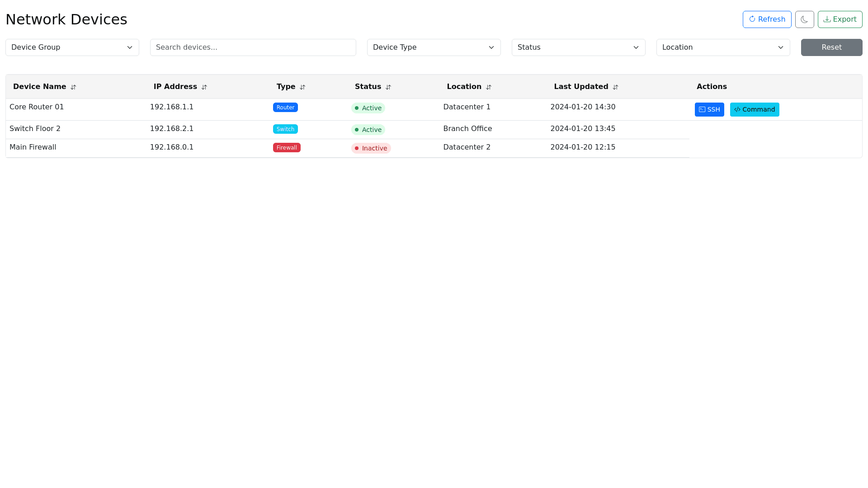Image resolution: width=868 pixels, height=488 pixels.
Task: Expand the Location filter dropdown
Action: (x=723, y=47)
